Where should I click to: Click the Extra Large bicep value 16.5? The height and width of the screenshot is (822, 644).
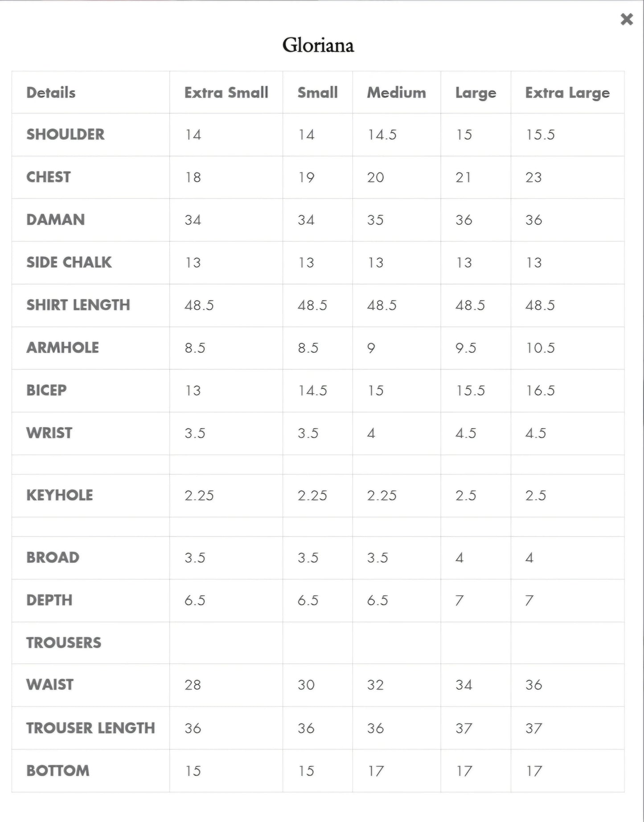point(540,391)
